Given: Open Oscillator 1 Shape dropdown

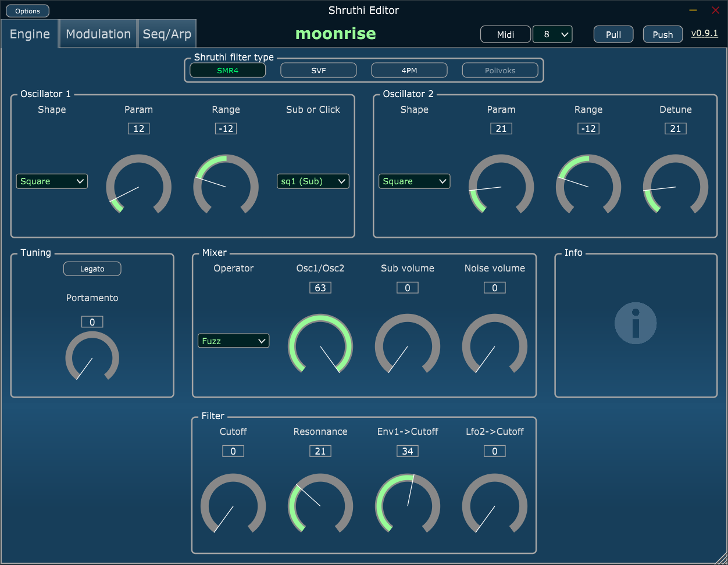Looking at the screenshot, I should (x=52, y=181).
